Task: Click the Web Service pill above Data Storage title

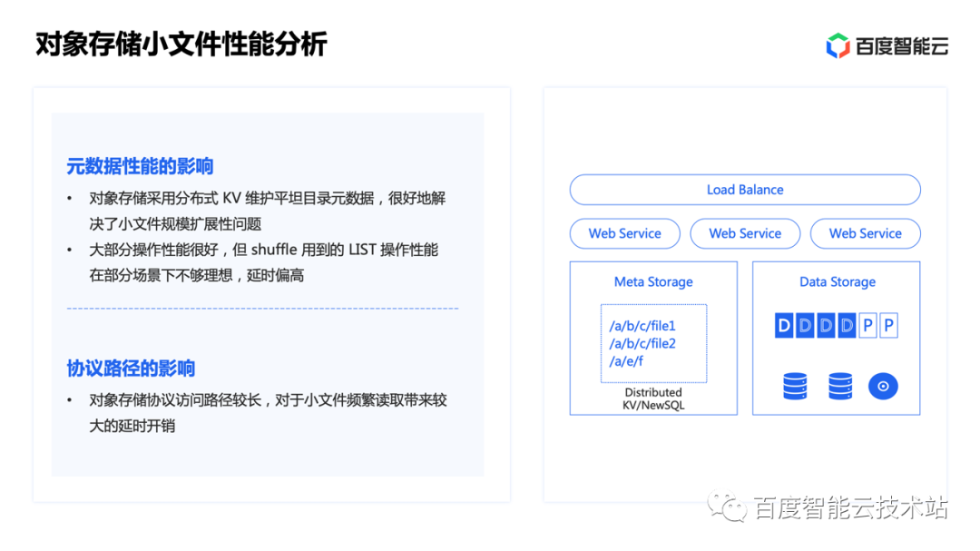Action: [865, 233]
